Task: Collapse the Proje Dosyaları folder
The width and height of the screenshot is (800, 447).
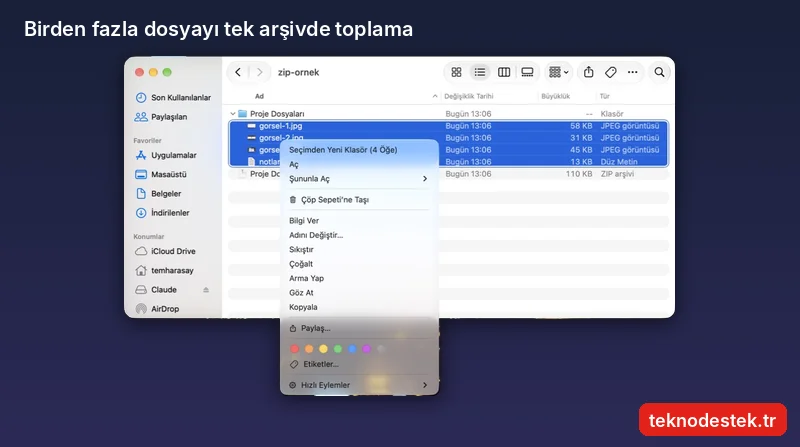Action: [x=233, y=114]
